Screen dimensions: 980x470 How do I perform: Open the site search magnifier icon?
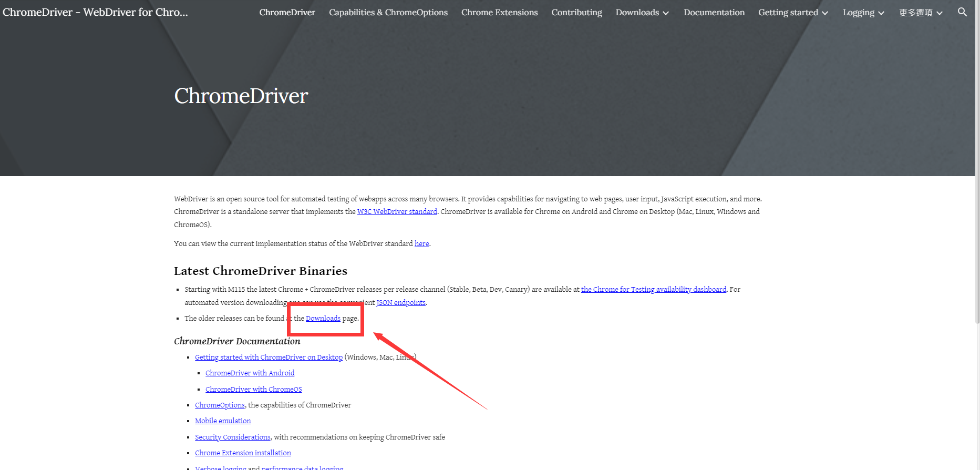[962, 12]
